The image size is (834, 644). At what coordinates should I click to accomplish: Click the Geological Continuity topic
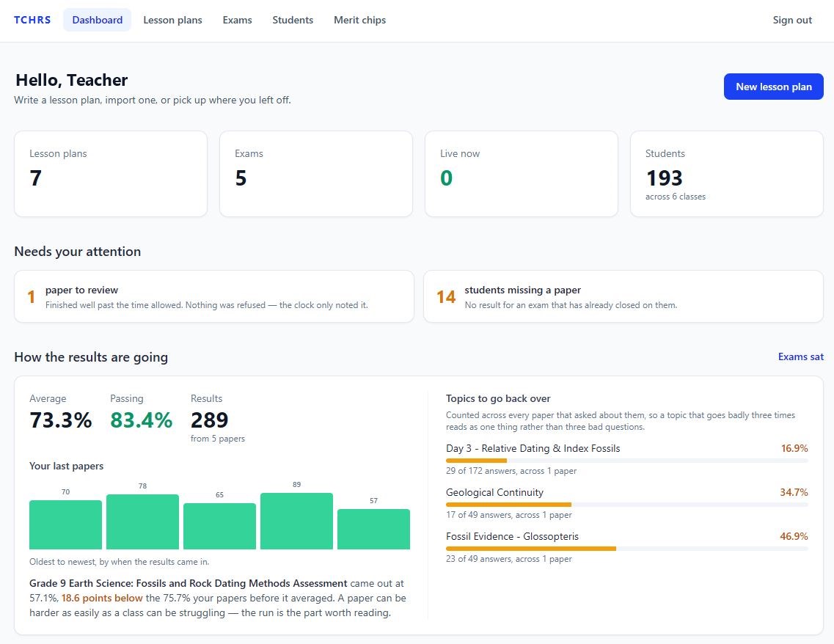494,492
